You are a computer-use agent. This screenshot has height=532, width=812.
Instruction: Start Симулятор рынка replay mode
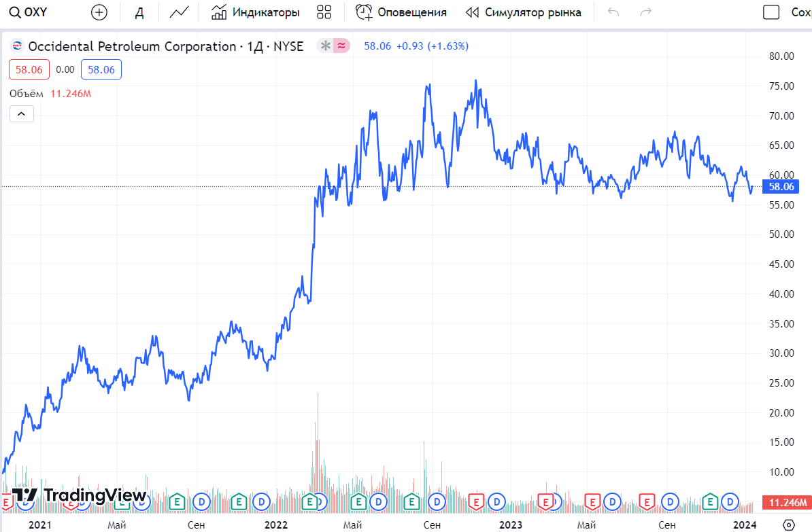click(x=523, y=12)
